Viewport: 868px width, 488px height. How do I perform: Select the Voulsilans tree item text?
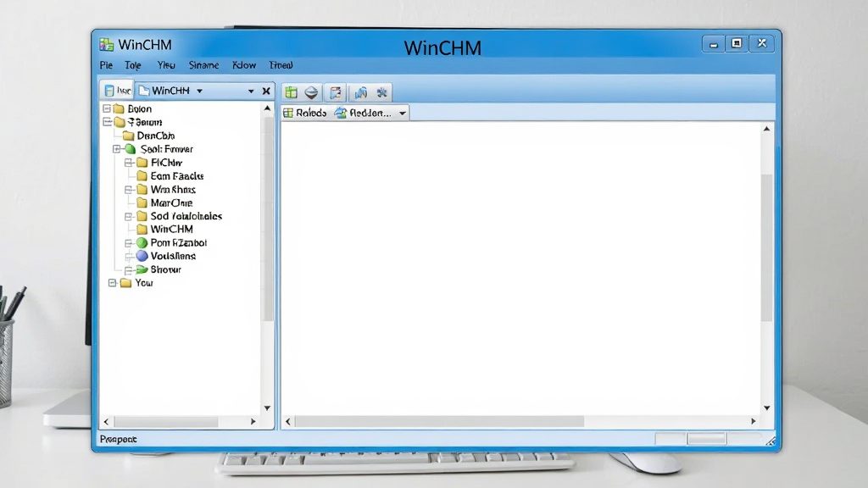pos(173,256)
